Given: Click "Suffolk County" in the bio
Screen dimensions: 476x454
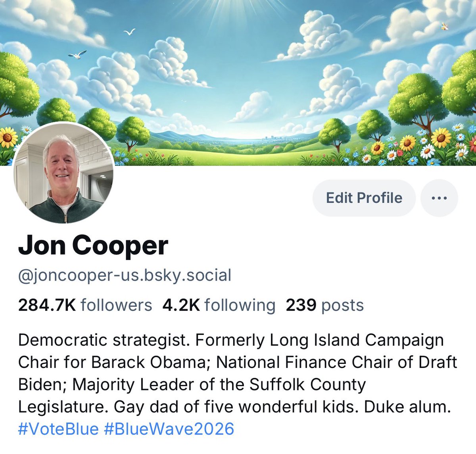Looking at the screenshot, I should point(307,385).
